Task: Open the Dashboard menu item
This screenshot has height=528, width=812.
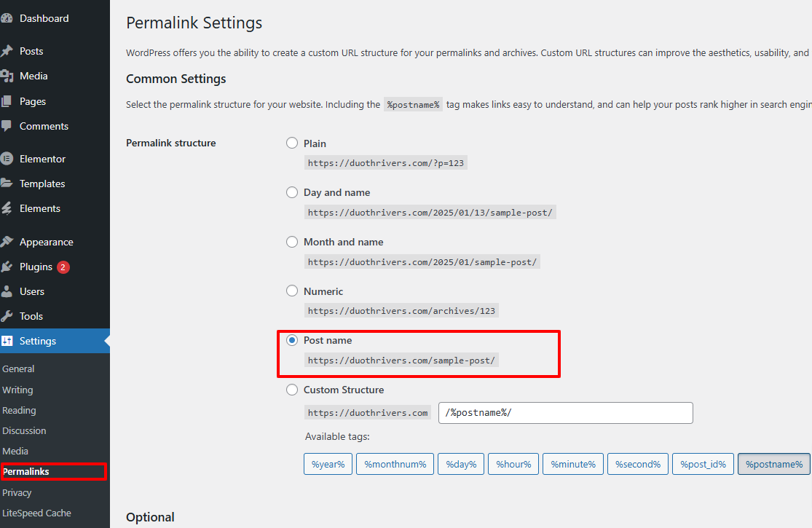Action: pos(44,19)
